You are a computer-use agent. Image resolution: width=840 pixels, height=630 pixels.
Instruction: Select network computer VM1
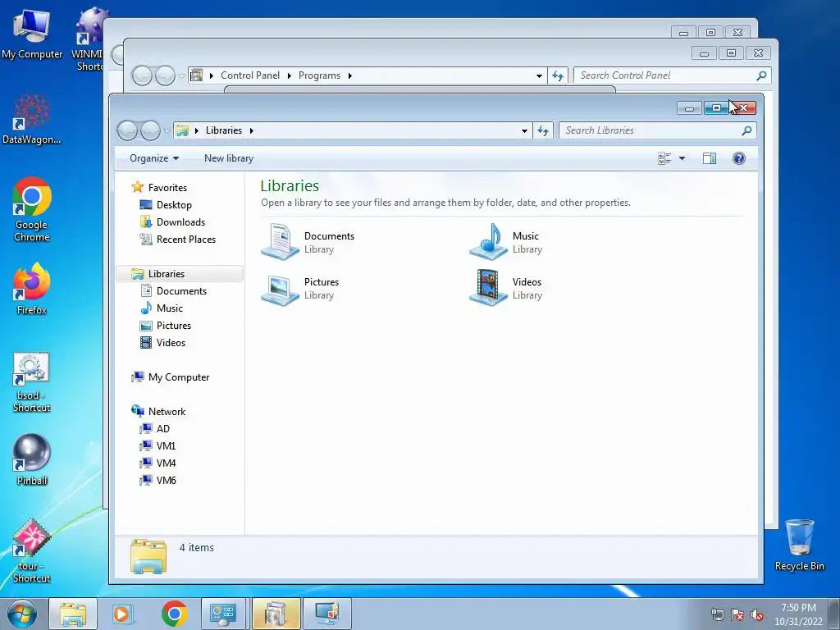tap(166, 445)
